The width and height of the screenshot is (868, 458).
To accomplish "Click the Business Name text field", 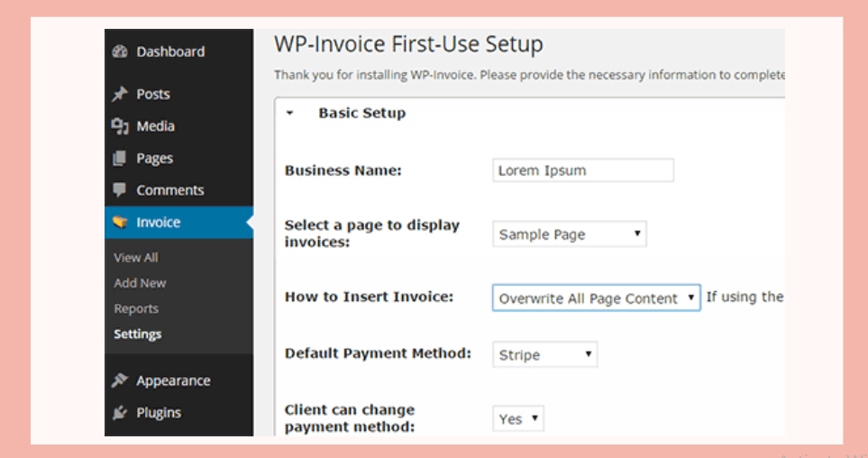I will (x=582, y=170).
